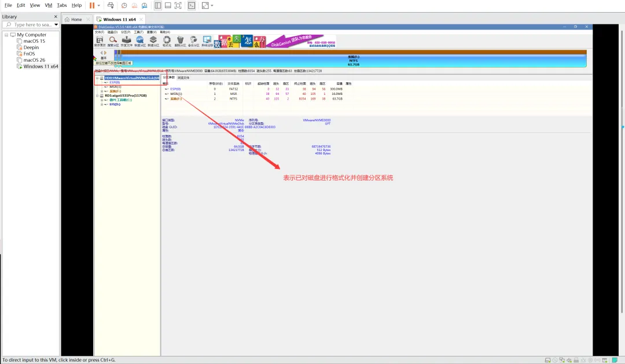This screenshot has width=625, height=364.
Task: Select Windows 11 x64 in library tree
Action: (x=41, y=67)
